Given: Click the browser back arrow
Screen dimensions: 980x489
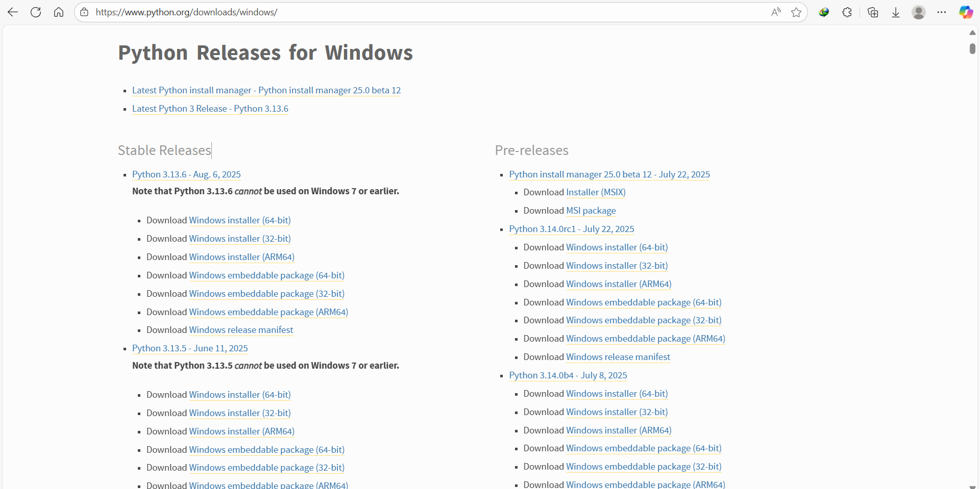Looking at the screenshot, I should click(13, 12).
